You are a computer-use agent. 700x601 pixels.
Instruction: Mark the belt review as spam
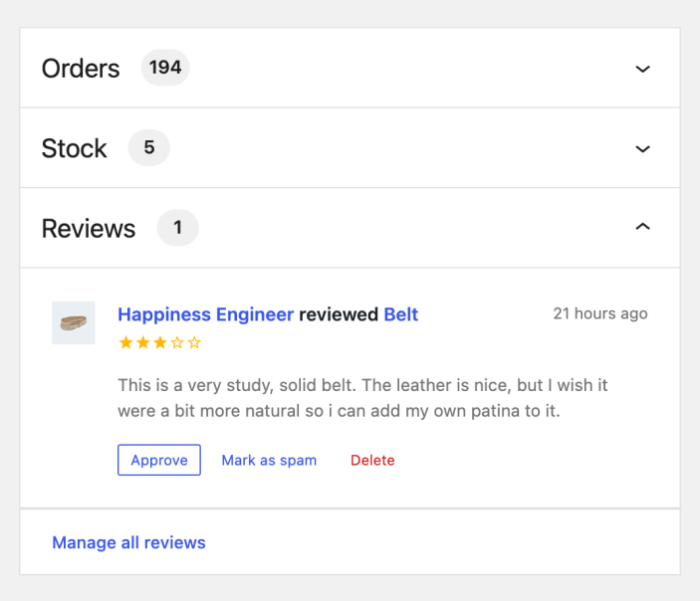click(269, 460)
